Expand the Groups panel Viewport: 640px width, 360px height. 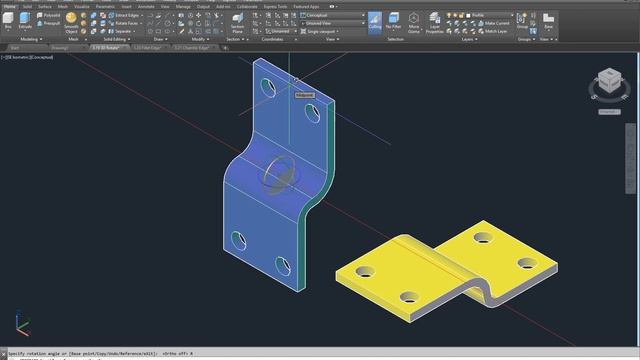point(526,39)
